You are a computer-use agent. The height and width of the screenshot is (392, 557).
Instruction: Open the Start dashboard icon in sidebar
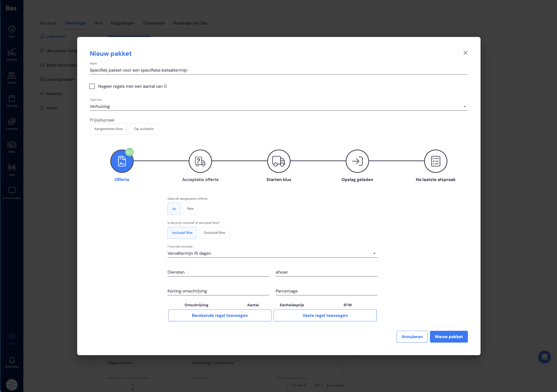click(x=12, y=32)
